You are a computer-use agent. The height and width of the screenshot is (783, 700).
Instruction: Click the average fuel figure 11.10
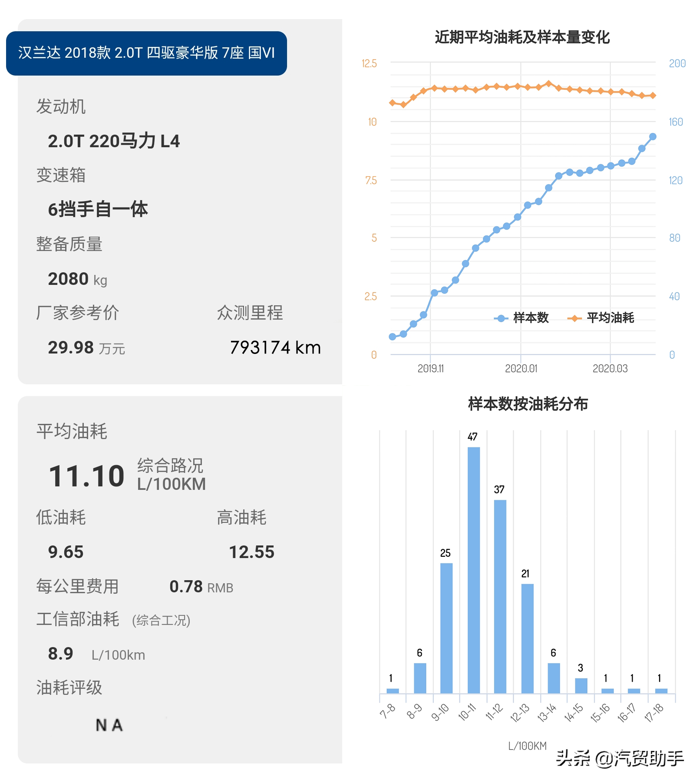point(86,476)
